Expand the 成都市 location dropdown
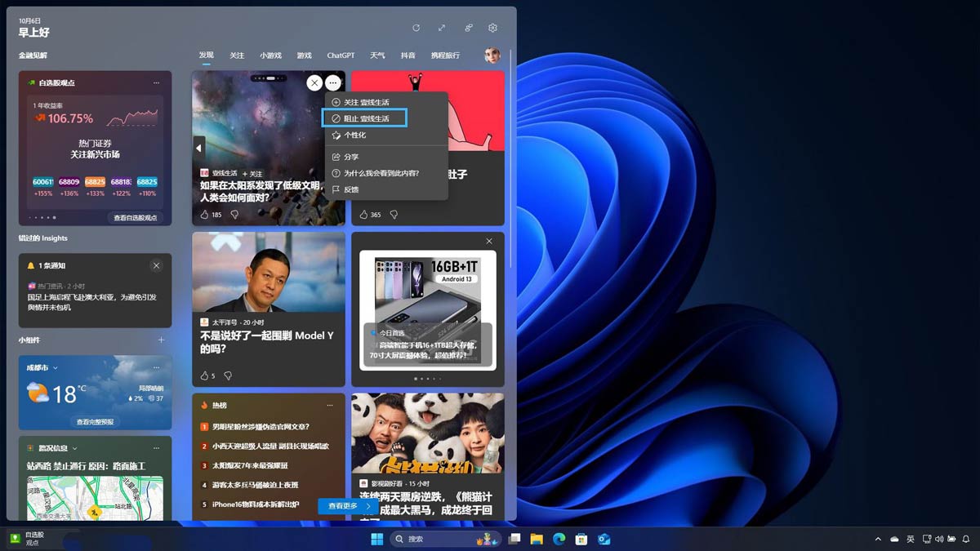 (x=56, y=368)
